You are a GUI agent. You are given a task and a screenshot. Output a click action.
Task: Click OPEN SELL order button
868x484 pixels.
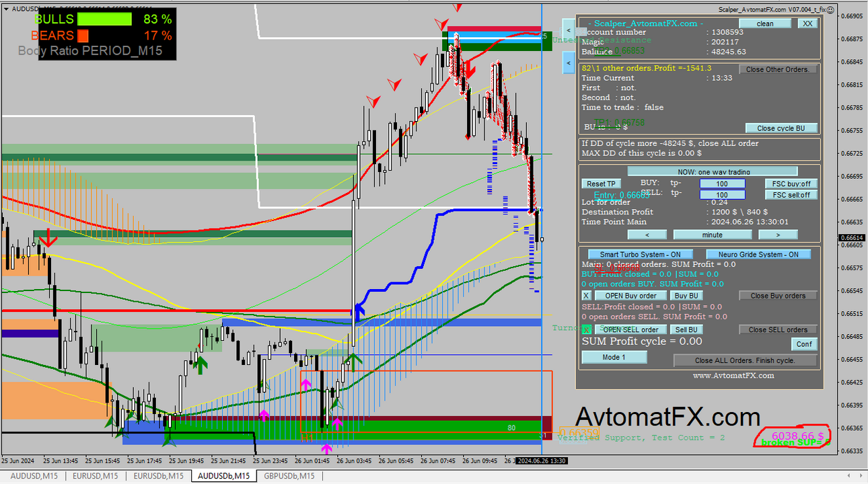[630, 329]
